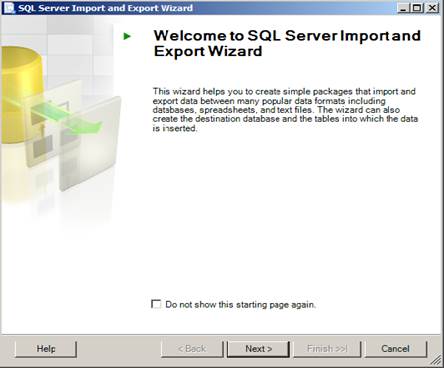Click the 'SQL Server Import and Export Wizard' title bar text
This screenshot has height=368, width=444.
tap(105, 8)
